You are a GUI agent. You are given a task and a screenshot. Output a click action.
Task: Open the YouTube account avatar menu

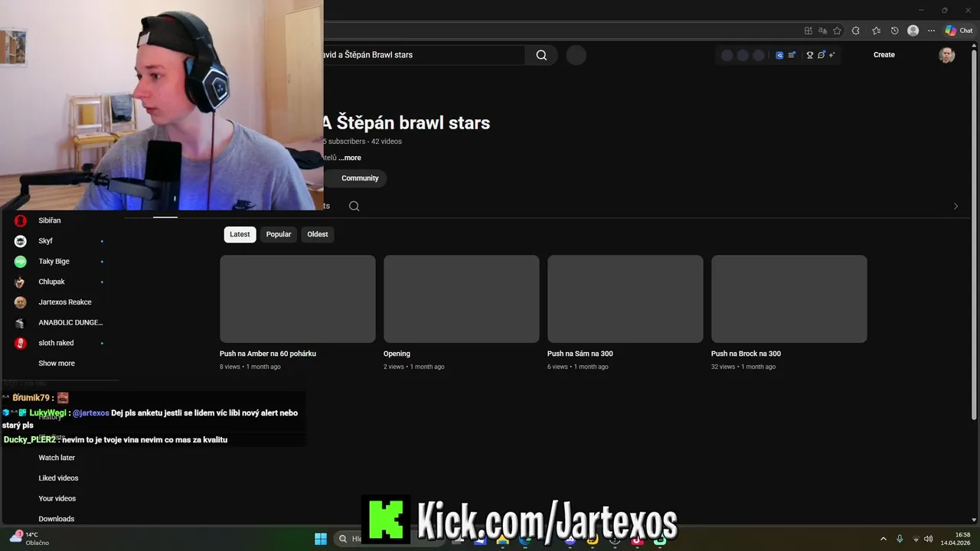click(x=947, y=55)
